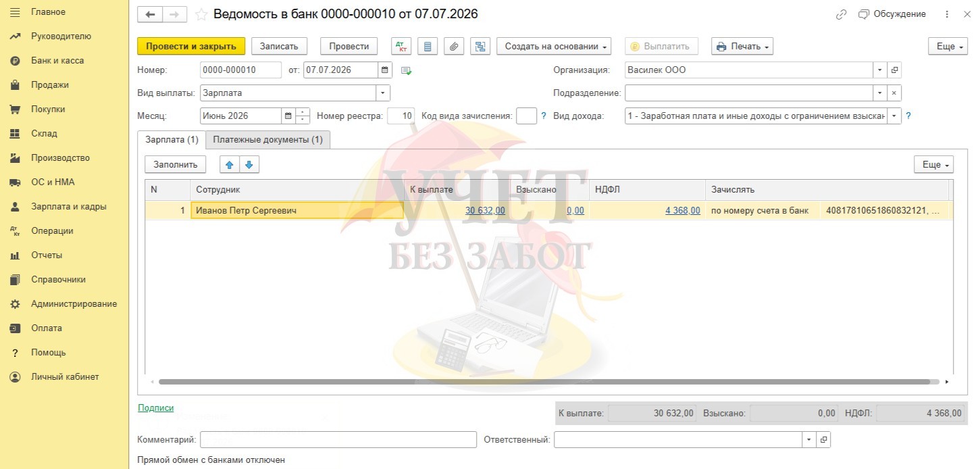Viewport: 980px width, 469px height.
Task: Increase month with Месяц stepper arrow
Action: (x=303, y=112)
